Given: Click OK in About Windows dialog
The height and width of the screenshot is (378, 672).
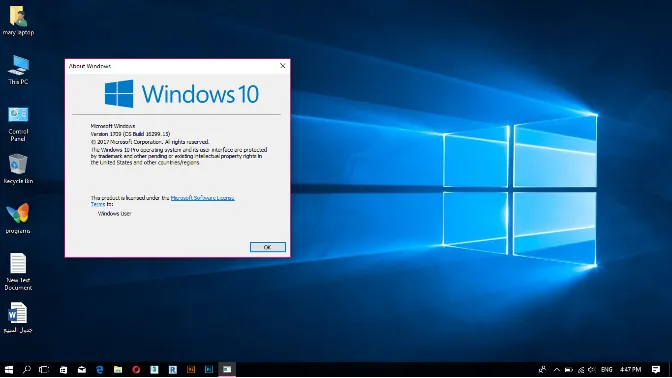Looking at the screenshot, I should pos(267,247).
